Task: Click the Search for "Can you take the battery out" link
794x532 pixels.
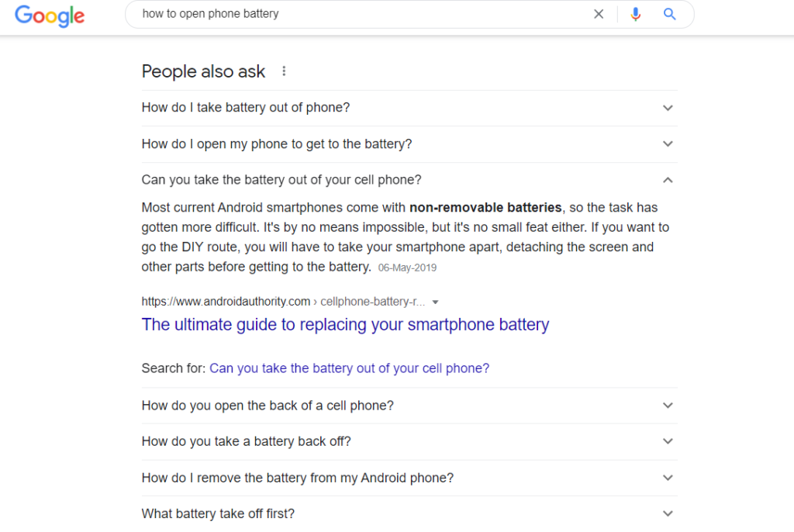Action: click(x=350, y=368)
